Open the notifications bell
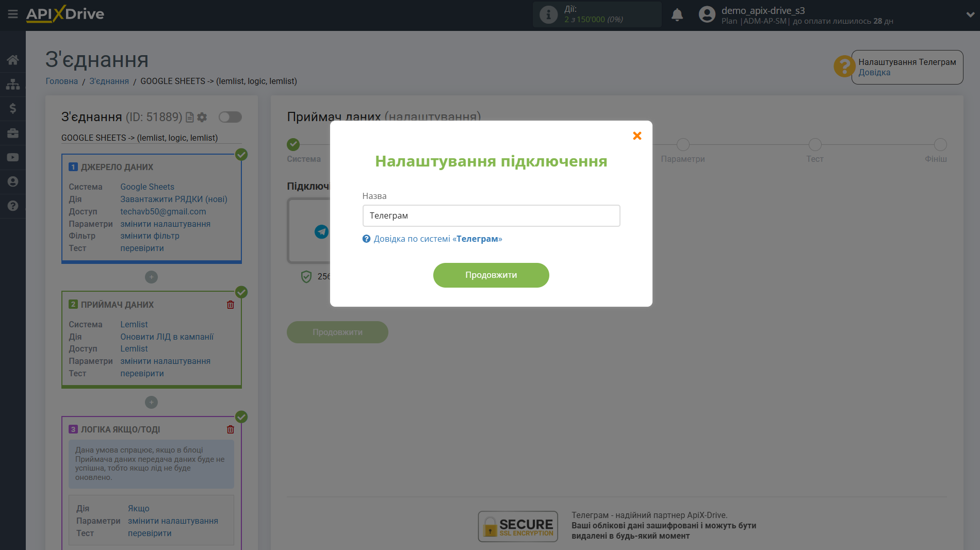The height and width of the screenshot is (550, 980). pos(677,14)
